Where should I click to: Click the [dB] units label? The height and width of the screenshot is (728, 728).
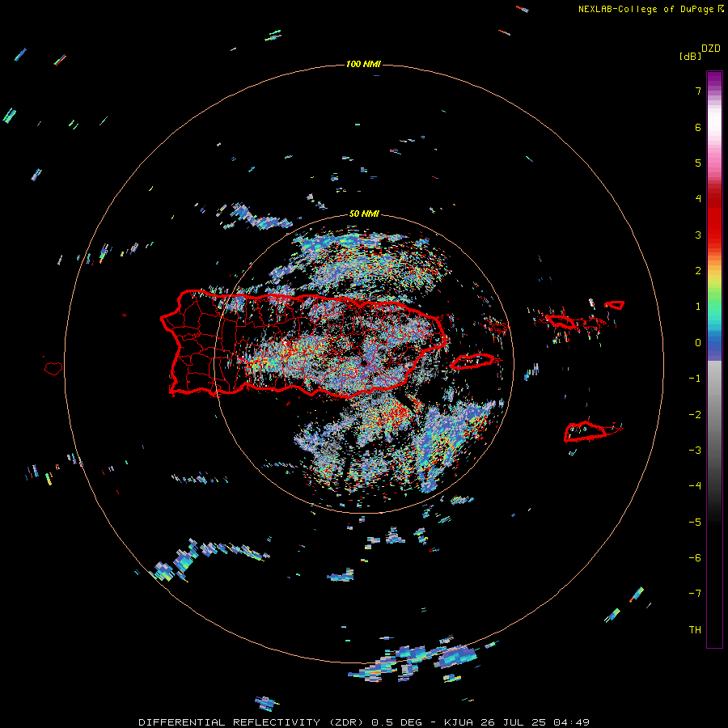click(x=691, y=57)
